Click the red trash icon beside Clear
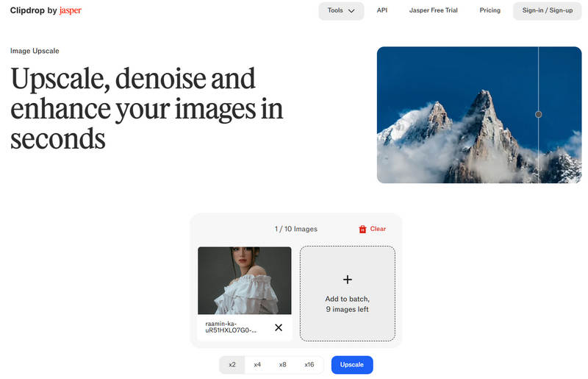 click(x=362, y=229)
